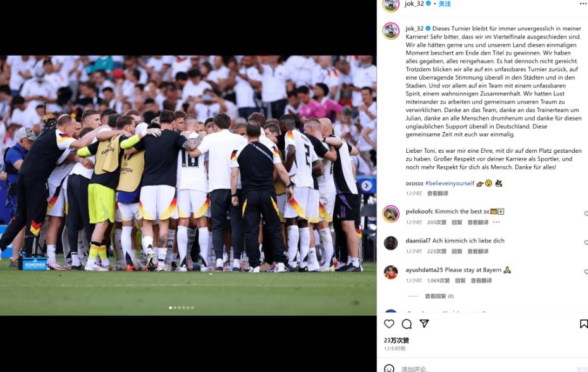Like the pvlokoofc comment with its heart
Image resolution: width=588 pixels, height=372 pixels.
[x=585, y=214]
